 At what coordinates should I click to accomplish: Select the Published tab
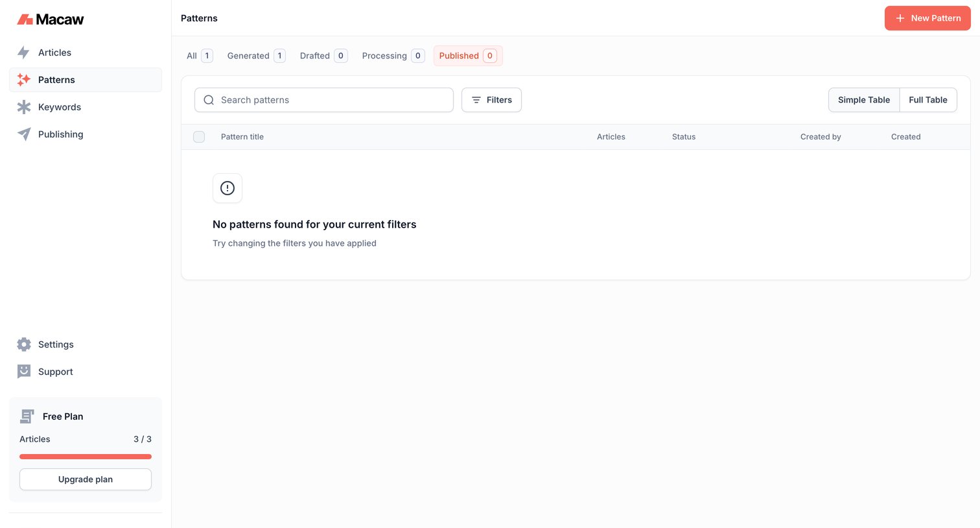(468, 56)
